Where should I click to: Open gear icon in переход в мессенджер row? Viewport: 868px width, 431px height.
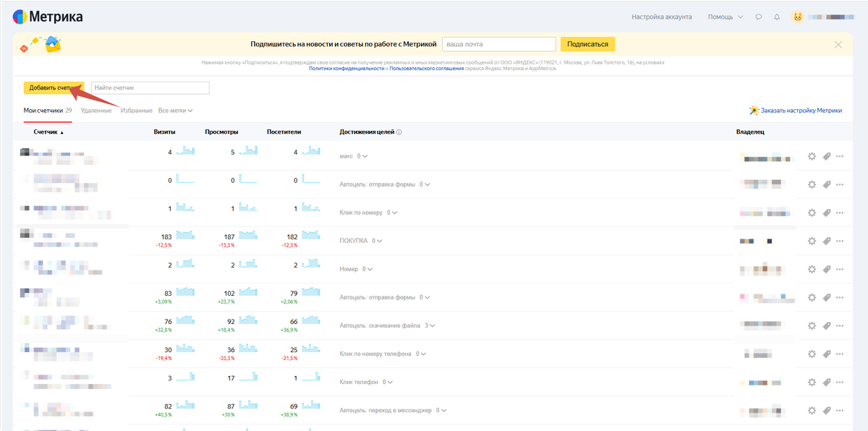click(812, 411)
